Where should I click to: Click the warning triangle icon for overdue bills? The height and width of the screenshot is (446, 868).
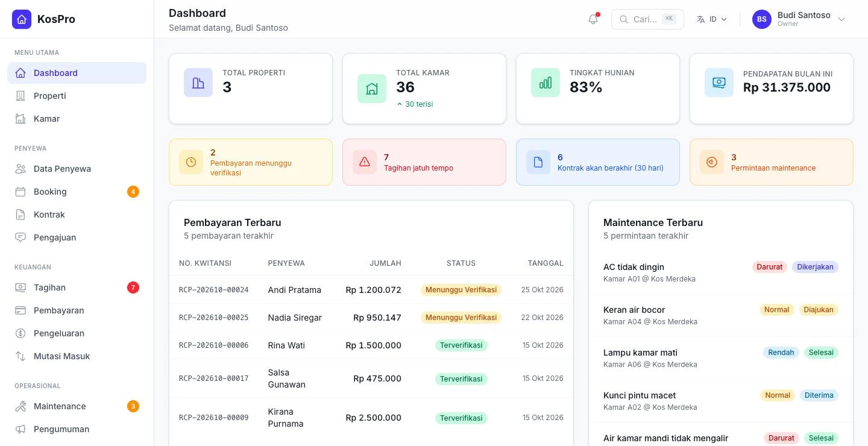click(365, 162)
